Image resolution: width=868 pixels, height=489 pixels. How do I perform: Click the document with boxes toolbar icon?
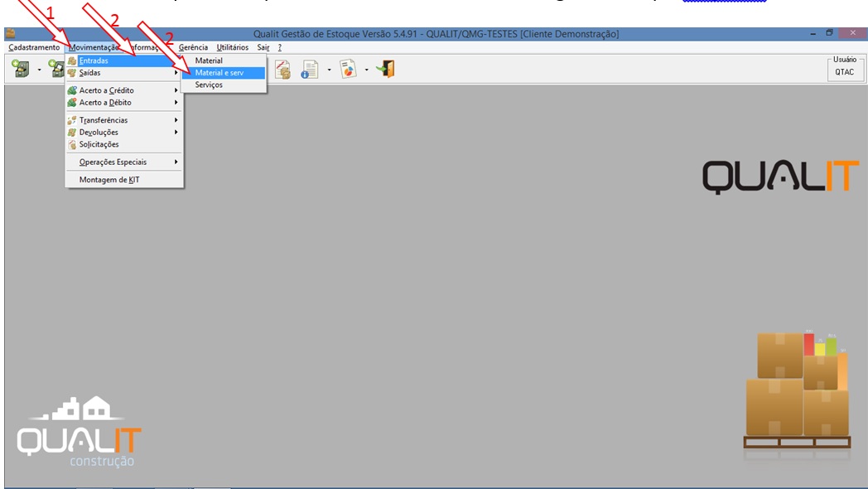point(283,70)
